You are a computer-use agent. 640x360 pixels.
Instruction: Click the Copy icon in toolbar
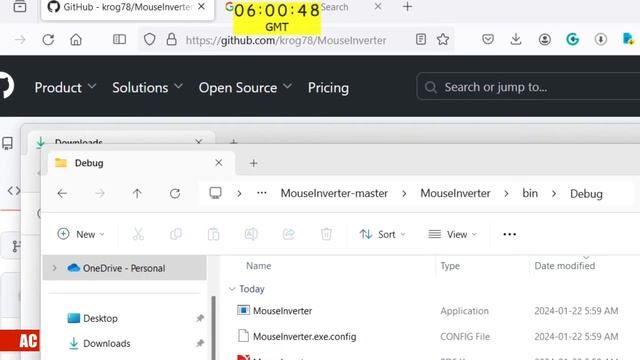(176, 234)
